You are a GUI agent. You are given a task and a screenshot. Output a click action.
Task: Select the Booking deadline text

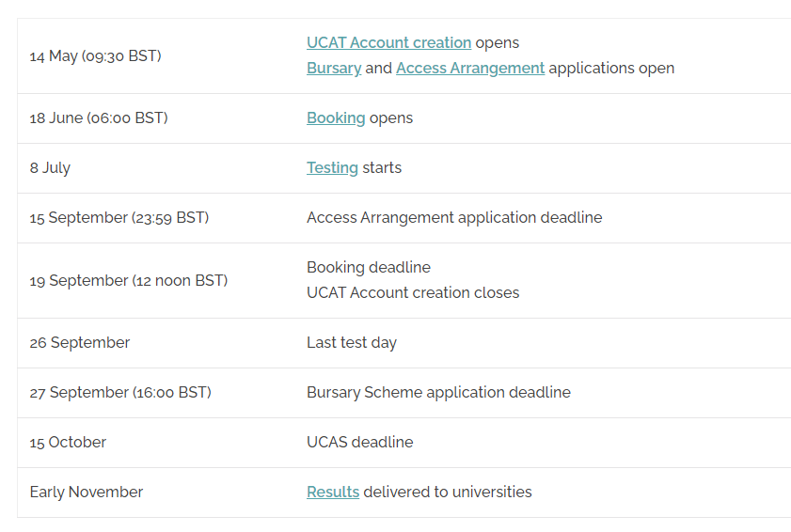coord(369,268)
